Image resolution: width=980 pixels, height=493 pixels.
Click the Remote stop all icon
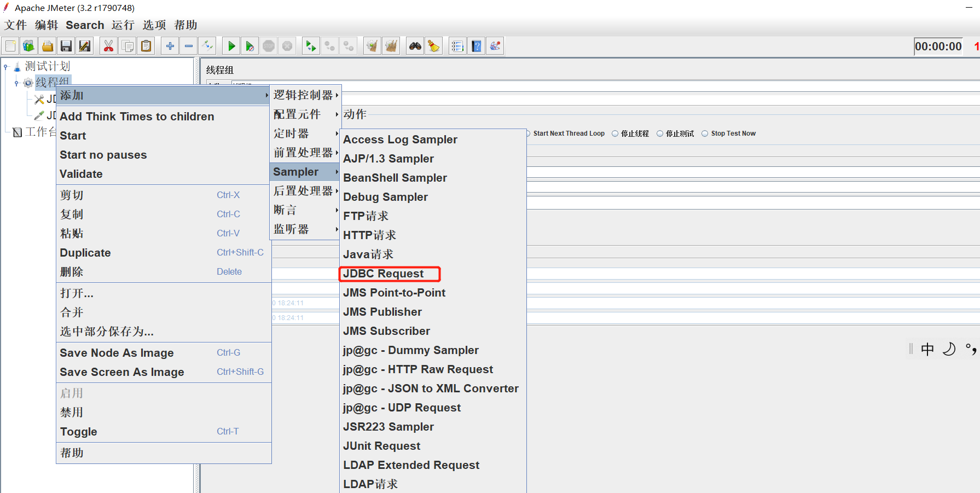tap(329, 46)
